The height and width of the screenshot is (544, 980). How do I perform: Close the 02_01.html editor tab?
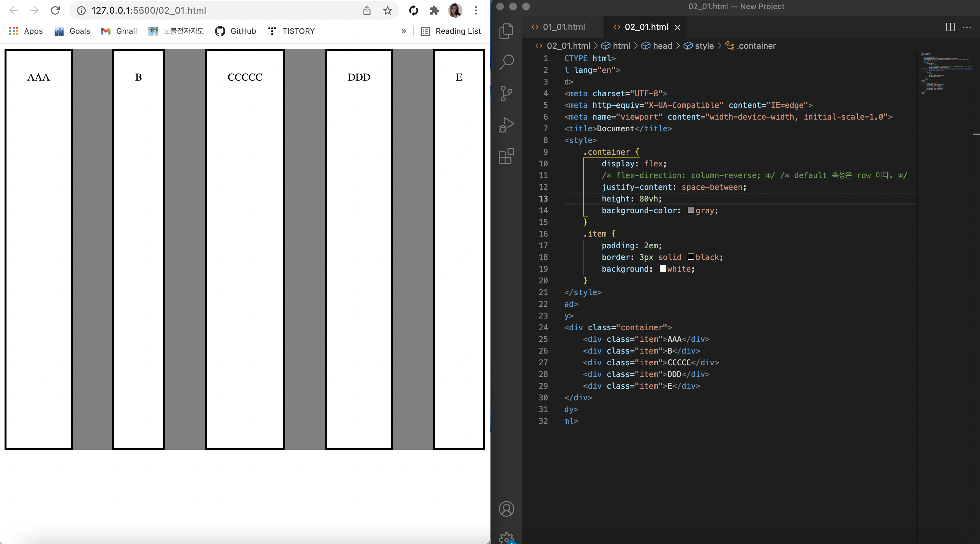point(677,27)
